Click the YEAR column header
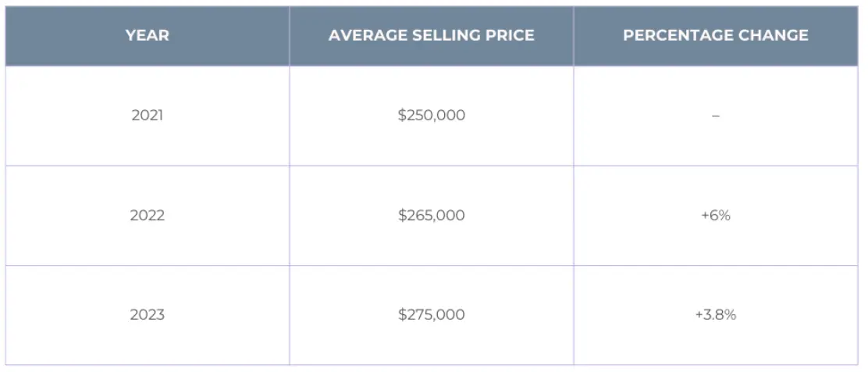Viewport: 868px width, 372px height. click(147, 36)
